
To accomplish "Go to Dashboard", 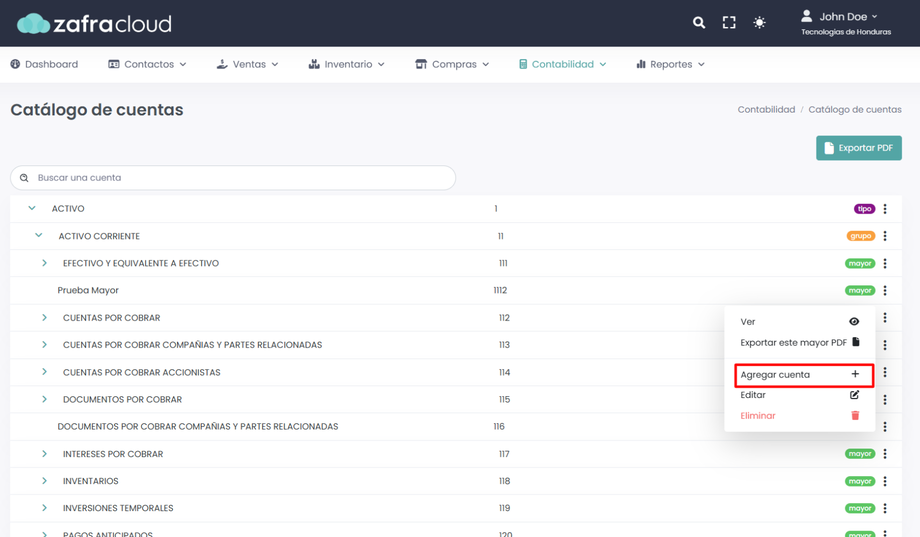I will tap(44, 64).
